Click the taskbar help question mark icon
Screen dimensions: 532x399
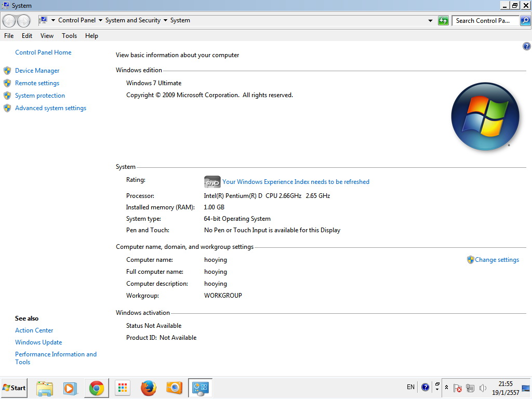coord(425,387)
